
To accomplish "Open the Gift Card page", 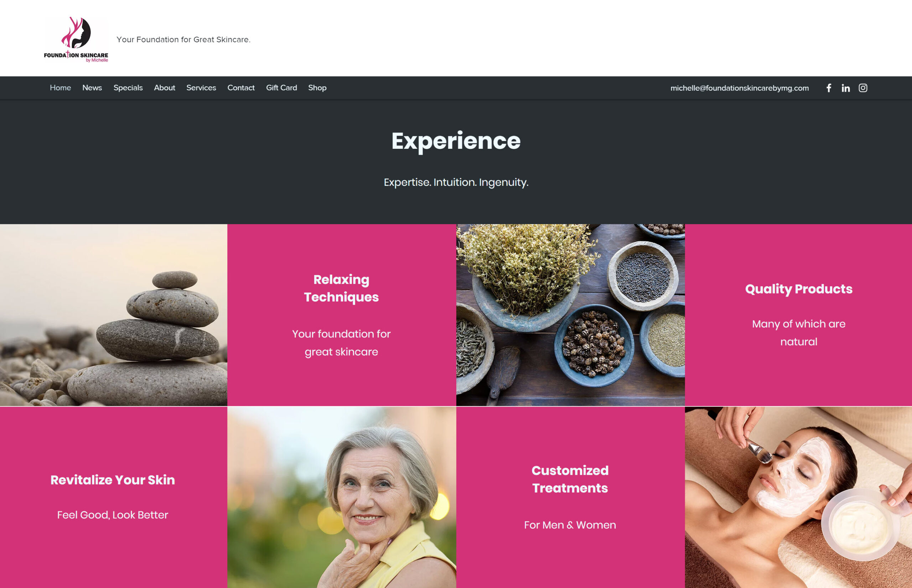I will (281, 88).
